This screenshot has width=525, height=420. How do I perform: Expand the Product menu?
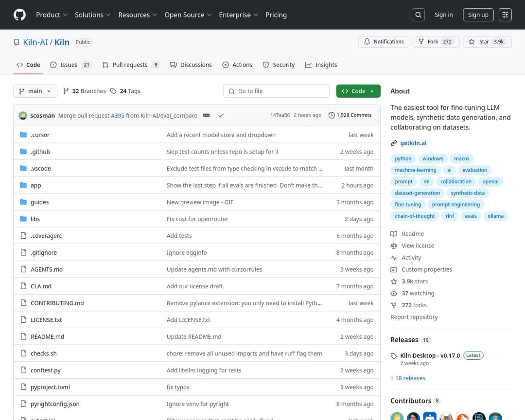coord(52,15)
